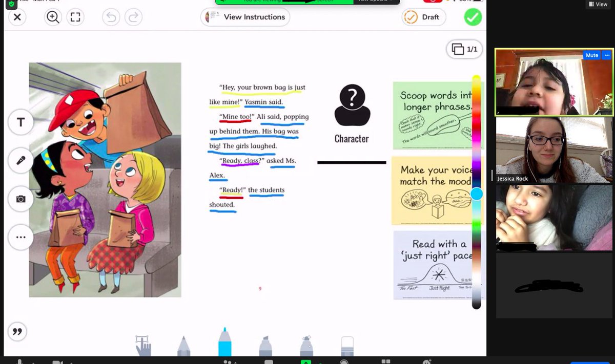615x364 pixels.
Task: Mute the top participant video
Action: click(592, 55)
